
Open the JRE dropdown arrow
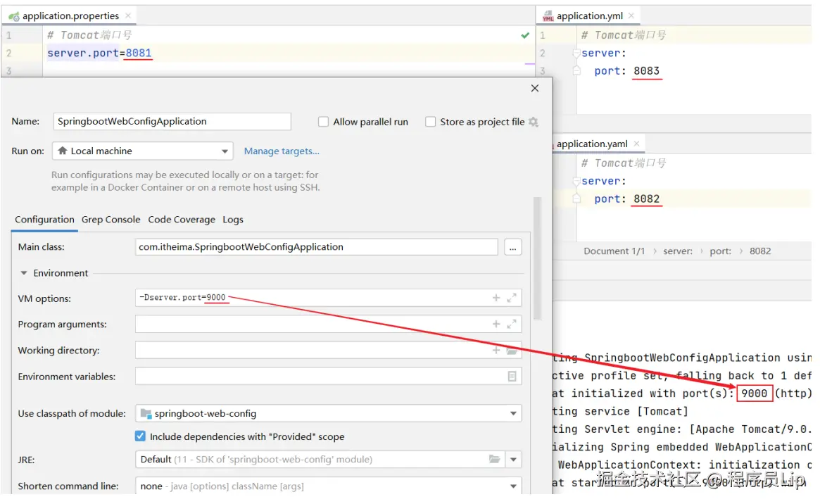[514, 460]
